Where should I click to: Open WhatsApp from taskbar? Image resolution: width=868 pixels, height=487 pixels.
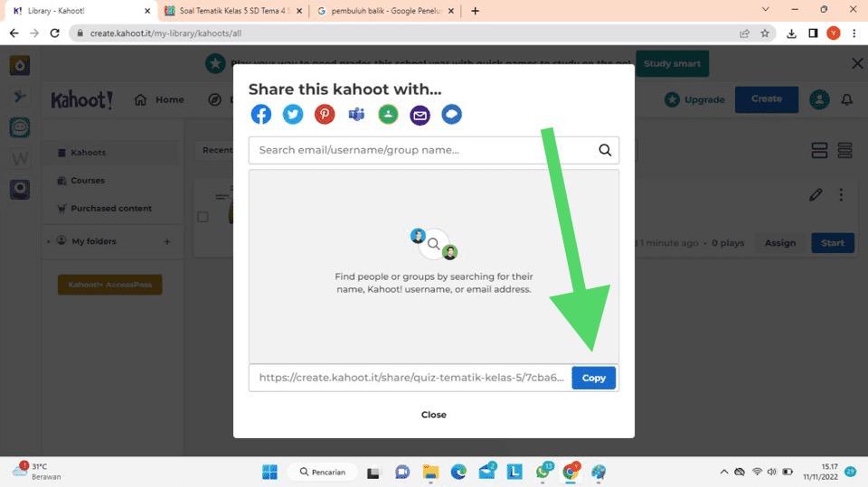[543, 472]
